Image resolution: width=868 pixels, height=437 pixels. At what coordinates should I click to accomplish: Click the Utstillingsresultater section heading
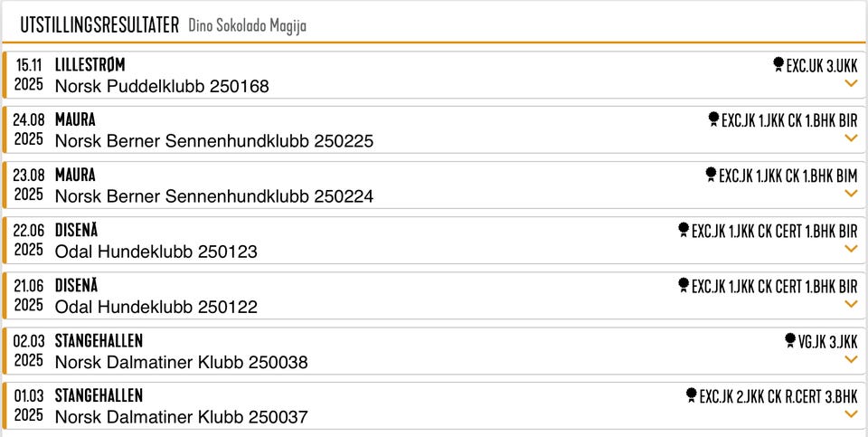99,25
